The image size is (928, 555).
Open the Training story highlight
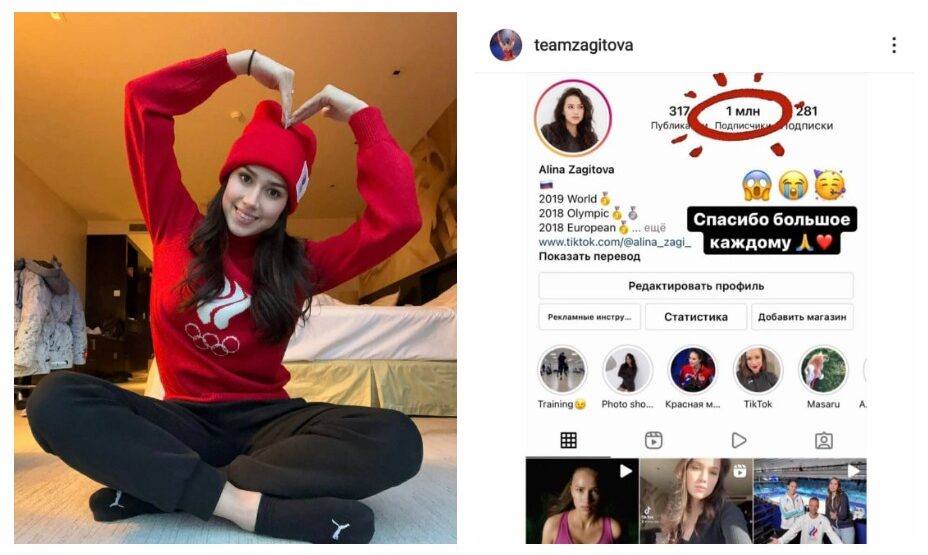pos(562,370)
